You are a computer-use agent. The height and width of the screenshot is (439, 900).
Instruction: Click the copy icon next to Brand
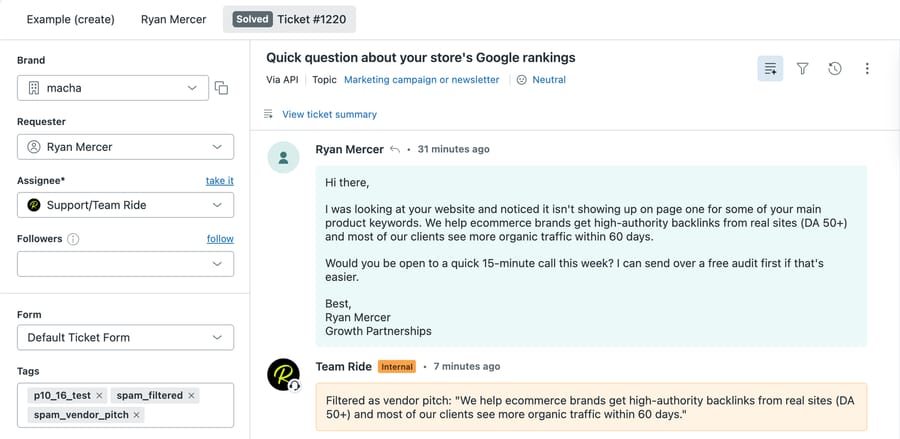[222, 88]
